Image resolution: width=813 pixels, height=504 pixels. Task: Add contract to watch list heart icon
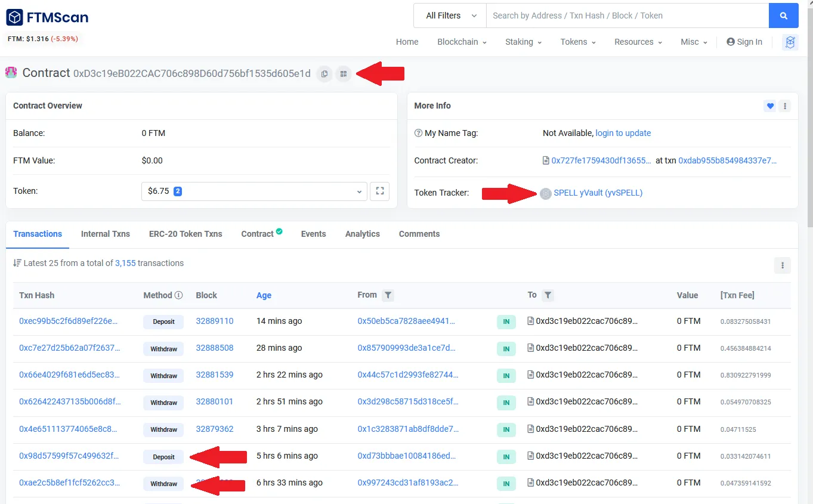click(770, 106)
